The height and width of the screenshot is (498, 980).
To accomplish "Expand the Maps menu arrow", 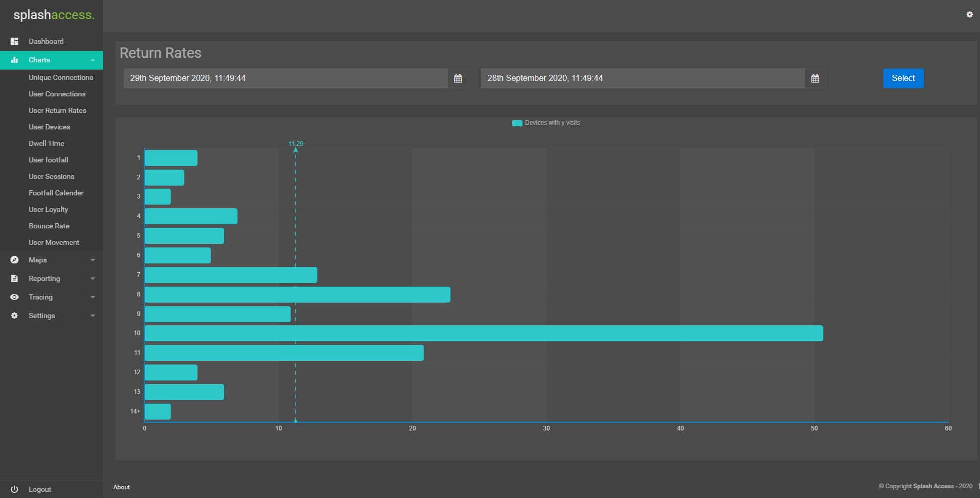I will pos(93,260).
